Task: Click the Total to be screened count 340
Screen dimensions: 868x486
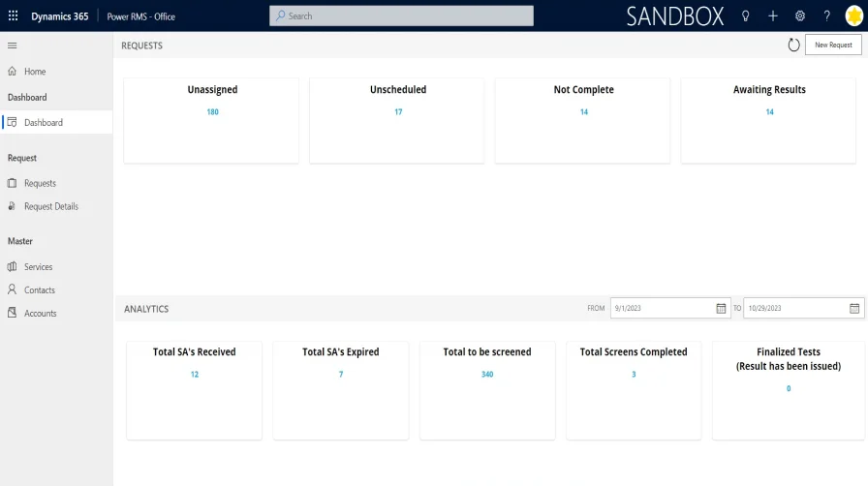Action: click(x=487, y=375)
